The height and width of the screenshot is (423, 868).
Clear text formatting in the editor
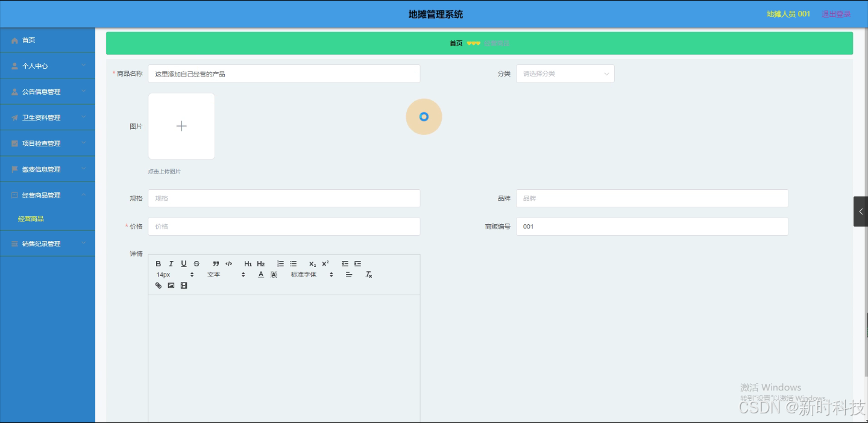coord(369,275)
